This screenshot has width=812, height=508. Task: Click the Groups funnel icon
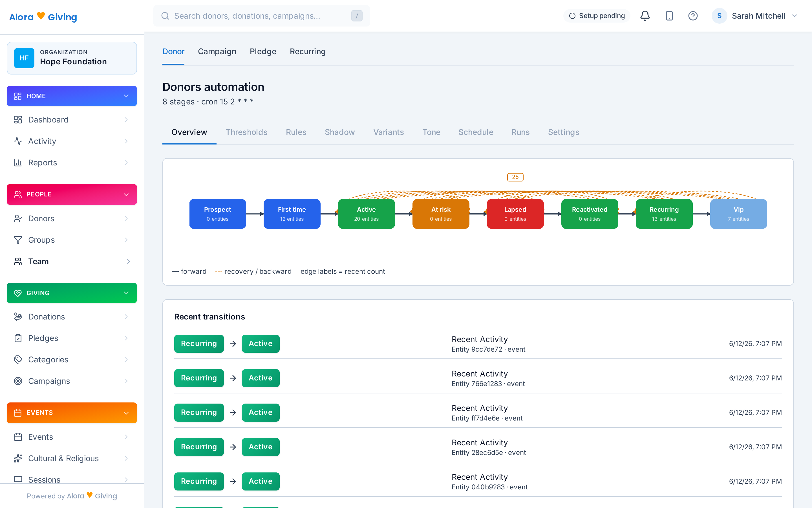pyautogui.click(x=18, y=240)
